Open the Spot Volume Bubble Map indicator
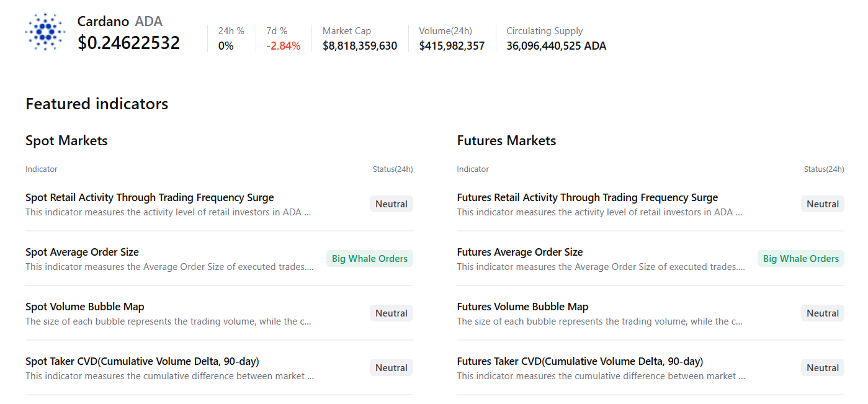The width and height of the screenshot is (868, 404). (x=85, y=307)
